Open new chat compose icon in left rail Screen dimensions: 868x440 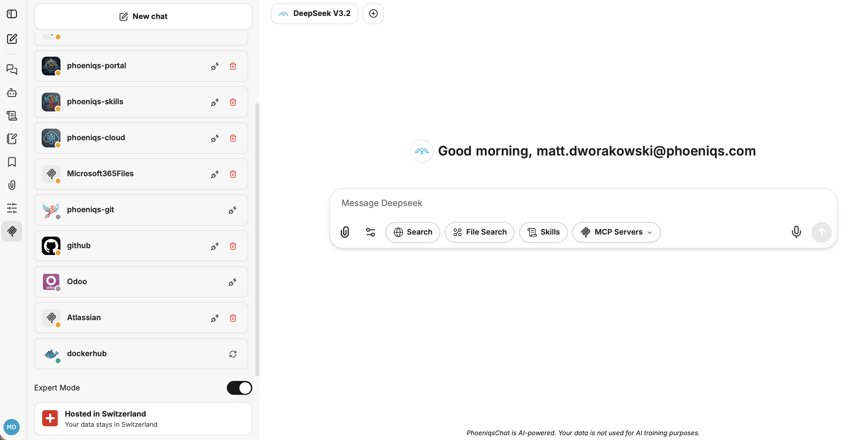pos(12,39)
